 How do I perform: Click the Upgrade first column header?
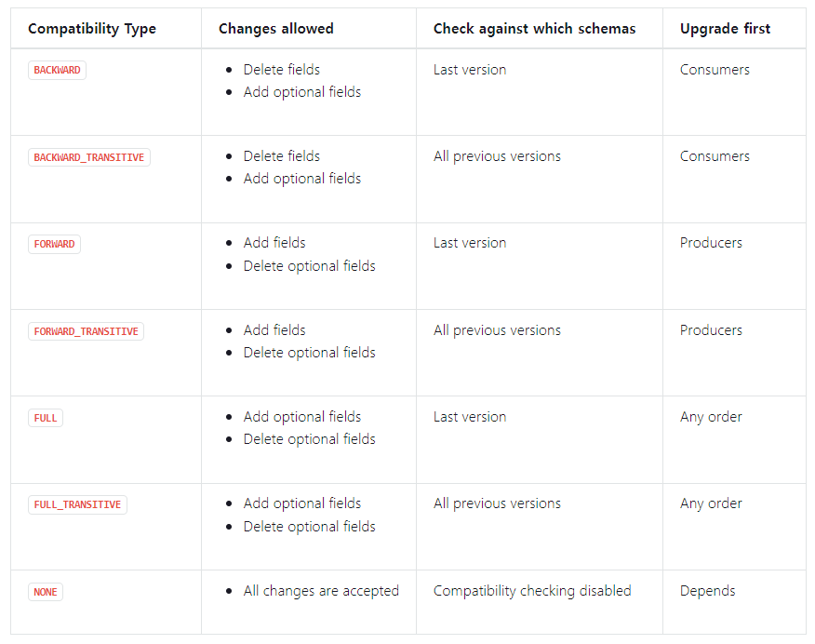(x=725, y=29)
